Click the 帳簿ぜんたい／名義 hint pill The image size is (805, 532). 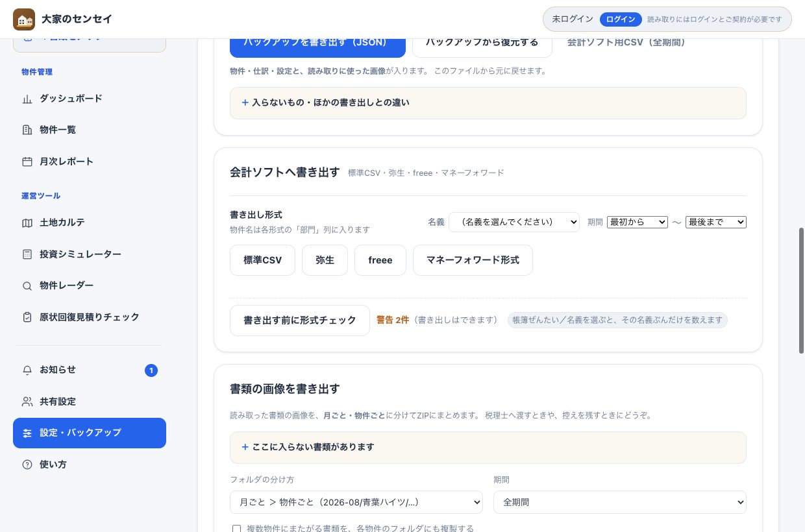pos(617,320)
